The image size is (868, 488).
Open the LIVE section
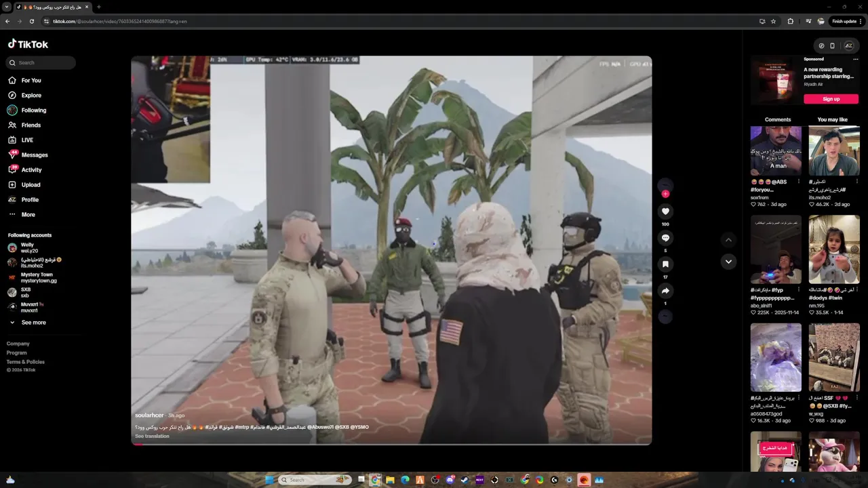click(20, 140)
